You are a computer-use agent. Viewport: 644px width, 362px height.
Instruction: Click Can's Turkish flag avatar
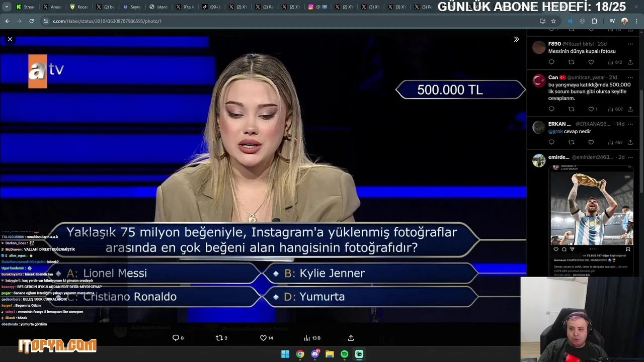[x=539, y=80]
